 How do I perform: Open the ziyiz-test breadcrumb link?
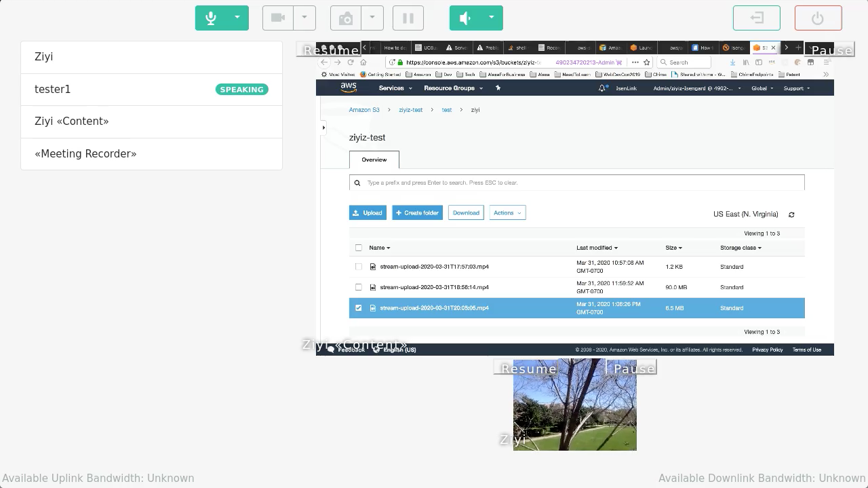pyautogui.click(x=410, y=110)
